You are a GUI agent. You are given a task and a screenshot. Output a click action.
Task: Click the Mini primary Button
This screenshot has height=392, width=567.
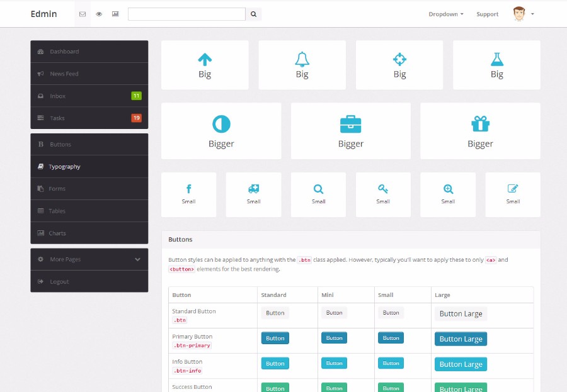point(334,338)
